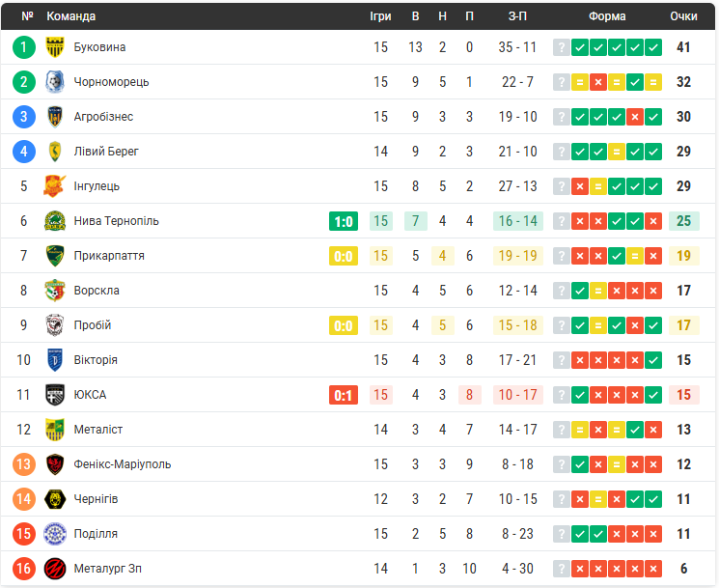Click the Металург Зп team crest

55,569
